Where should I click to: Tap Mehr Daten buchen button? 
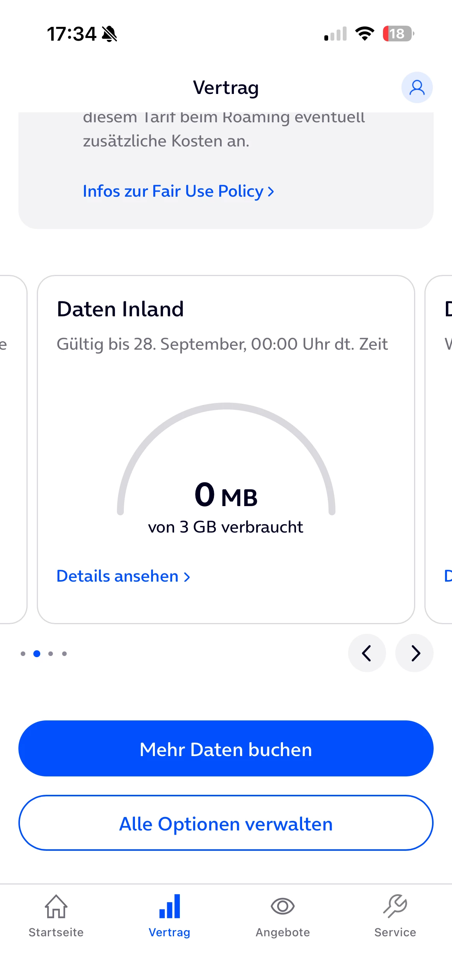click(226, 748)
